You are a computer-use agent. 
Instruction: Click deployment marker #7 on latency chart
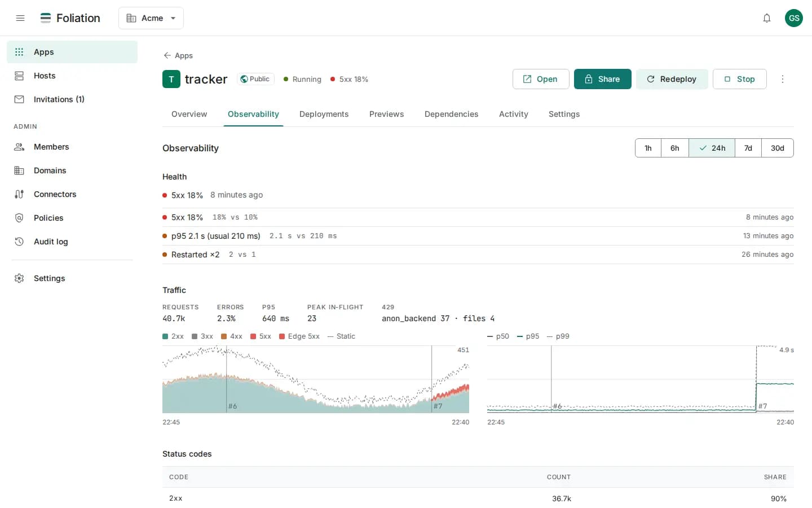762,406
